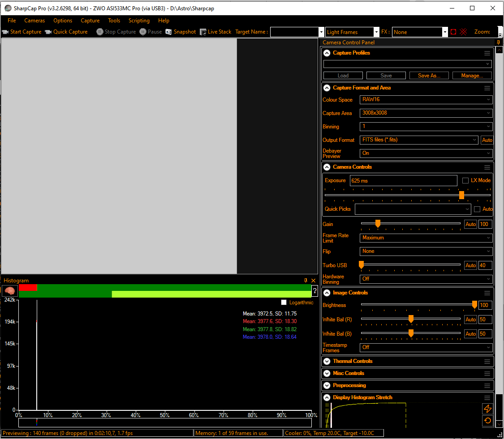Toggle Gain Auto button
The width and height of the screenshot is (504, 439).
click(470, 224)
